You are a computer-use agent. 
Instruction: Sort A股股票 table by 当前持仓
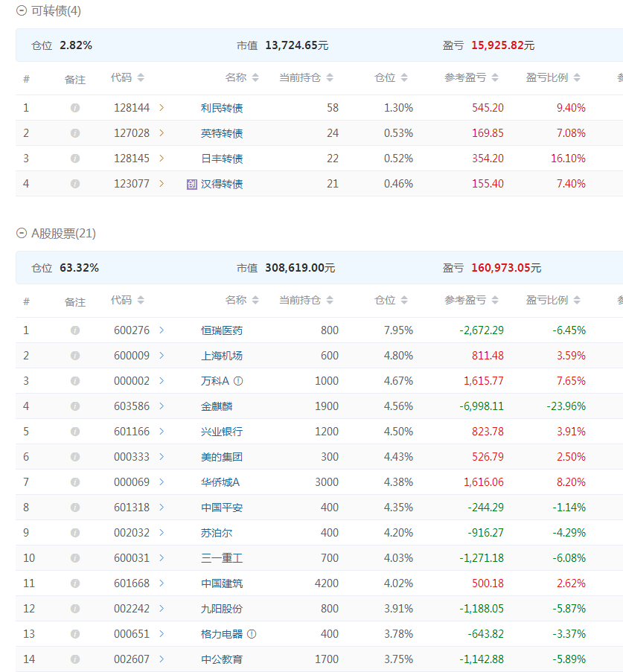coord(329,300)
